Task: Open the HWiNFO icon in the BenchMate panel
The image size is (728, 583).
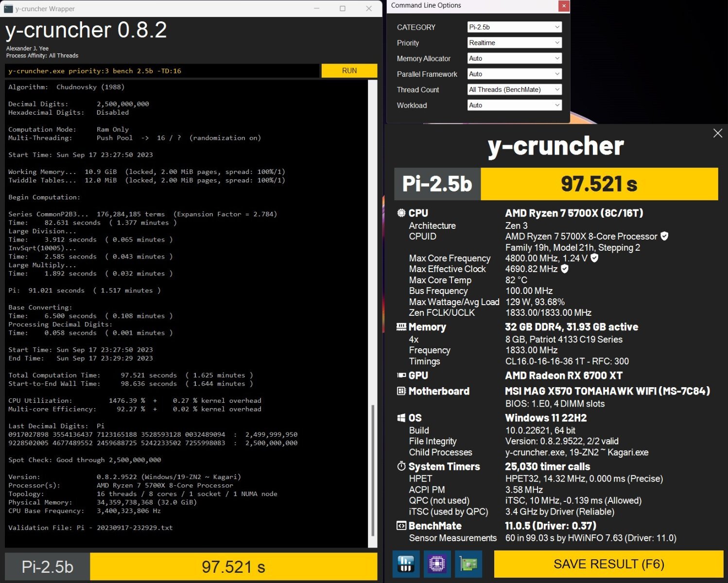Action: (406, 564)
